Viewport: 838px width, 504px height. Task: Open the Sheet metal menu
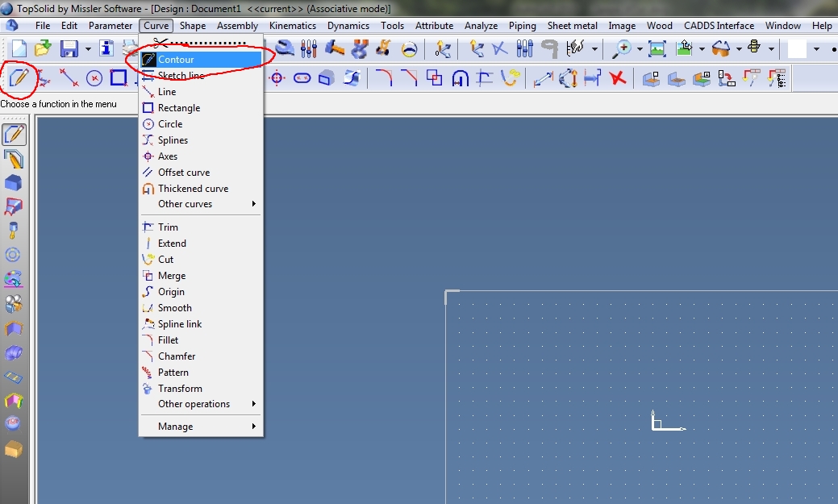coord(573,26)
